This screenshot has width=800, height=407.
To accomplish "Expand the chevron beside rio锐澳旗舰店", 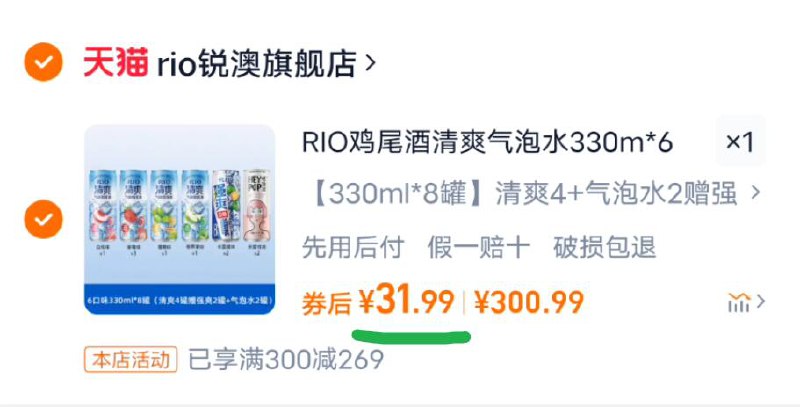I will click(x=370, y=63).
